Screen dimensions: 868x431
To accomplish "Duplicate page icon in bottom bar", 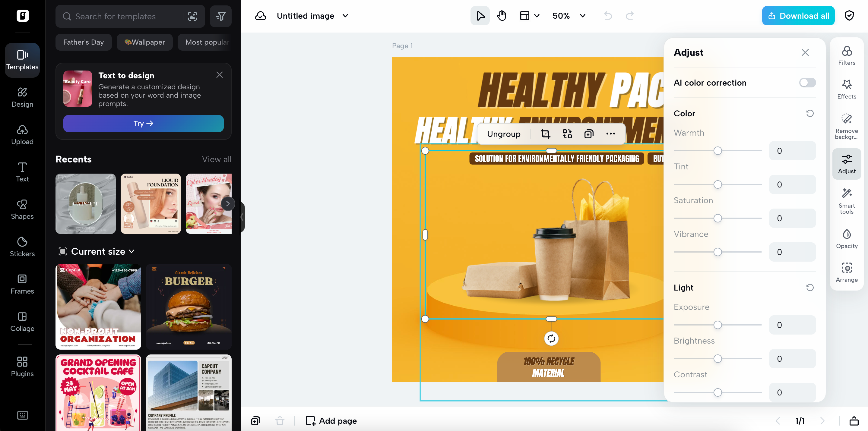I will pyautogui.click(x=256, y=421).
